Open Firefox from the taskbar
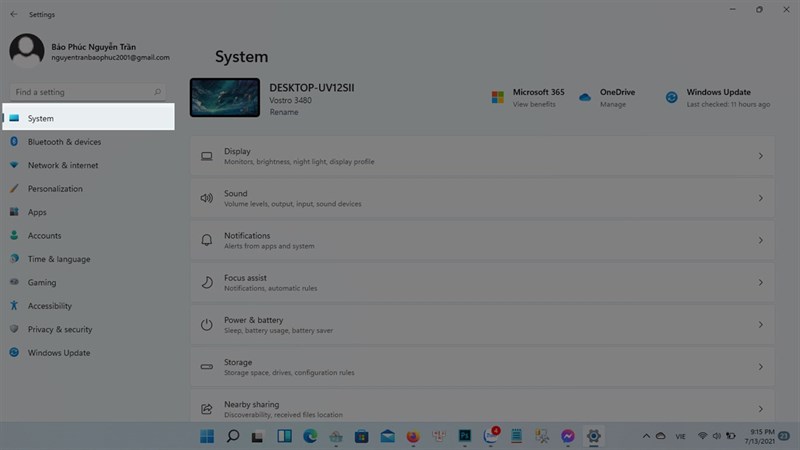 (x=413, y=436)
